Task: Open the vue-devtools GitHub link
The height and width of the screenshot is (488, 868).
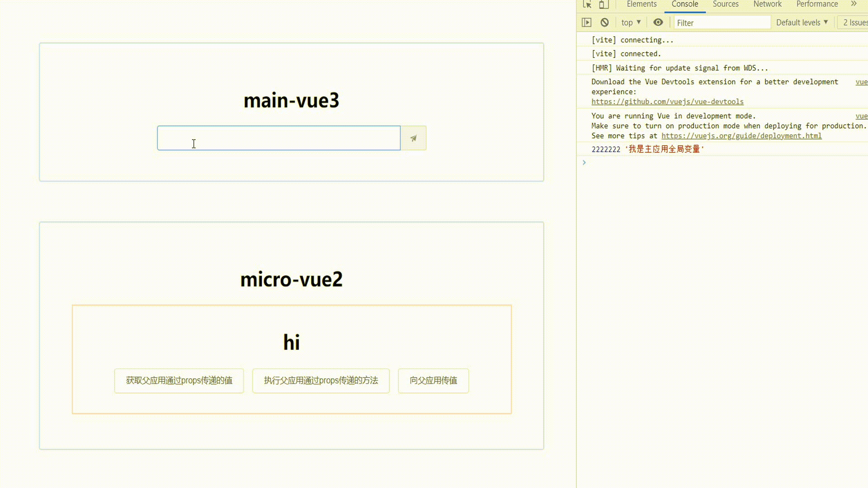Action: coord(667,102)
